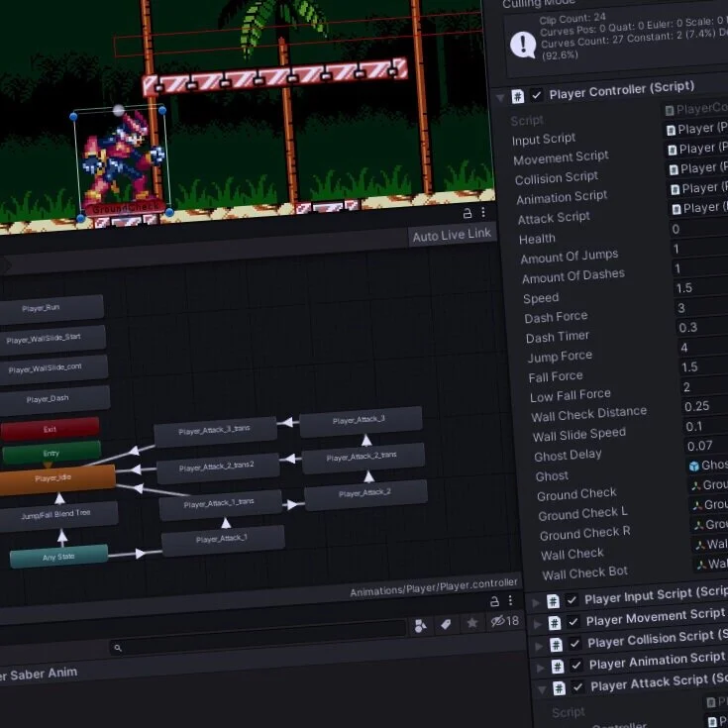Click the Dash Timer value field 0.3
This screenshot has width=728, height=728.
tap(702, 327)
